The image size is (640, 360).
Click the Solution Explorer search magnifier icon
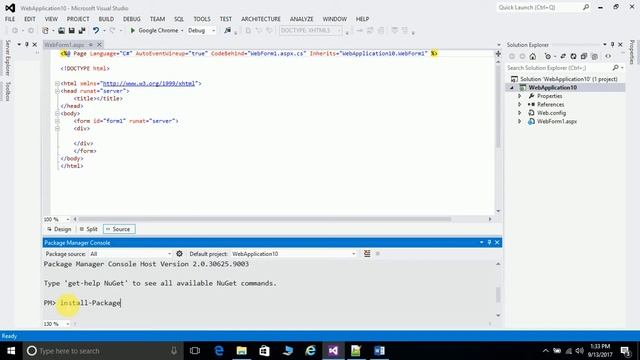616,68
